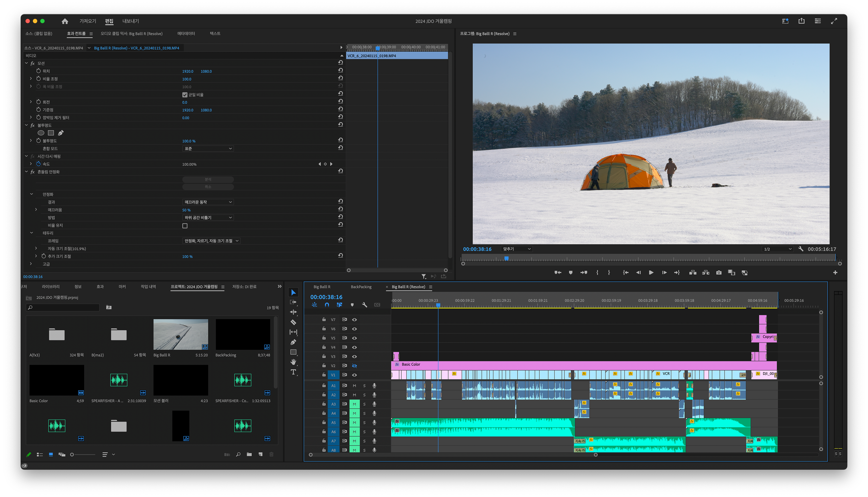Viewport: 868px width, 497px height.
Task: Select the Pen tool in the timeline toolbox
Action: point(293,342)
